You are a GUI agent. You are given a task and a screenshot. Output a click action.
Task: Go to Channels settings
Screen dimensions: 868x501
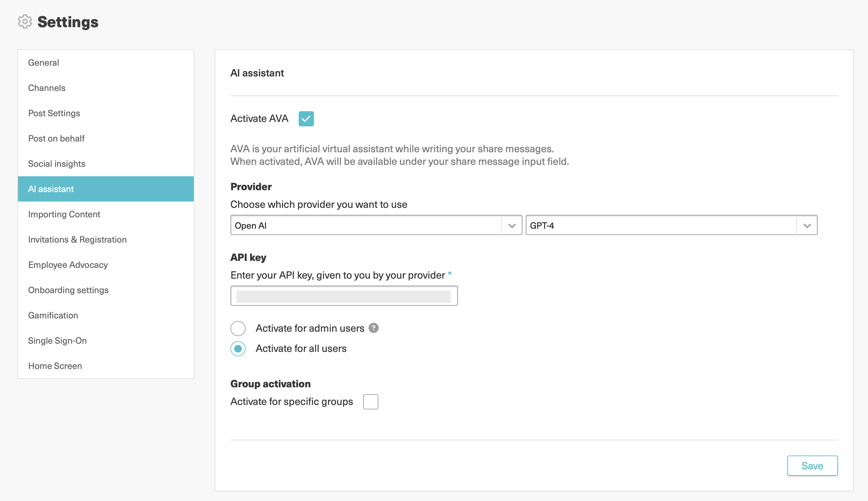(x=106, y=88)
